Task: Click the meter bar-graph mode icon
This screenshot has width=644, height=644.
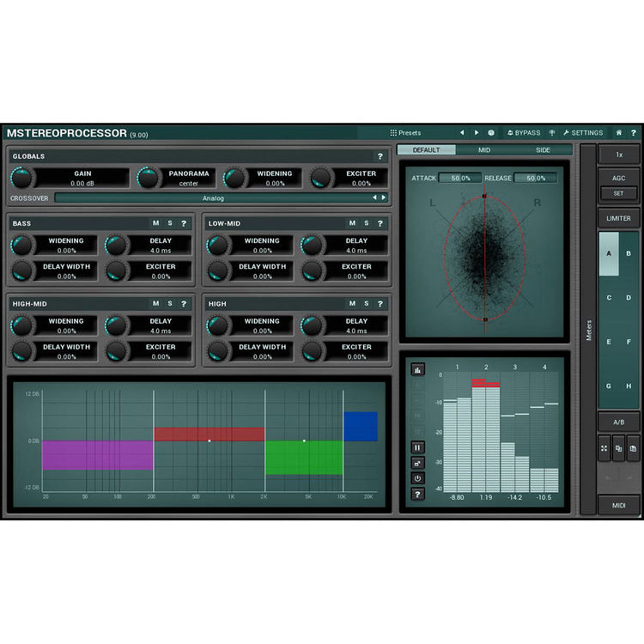Action: [x=418, y=370]
